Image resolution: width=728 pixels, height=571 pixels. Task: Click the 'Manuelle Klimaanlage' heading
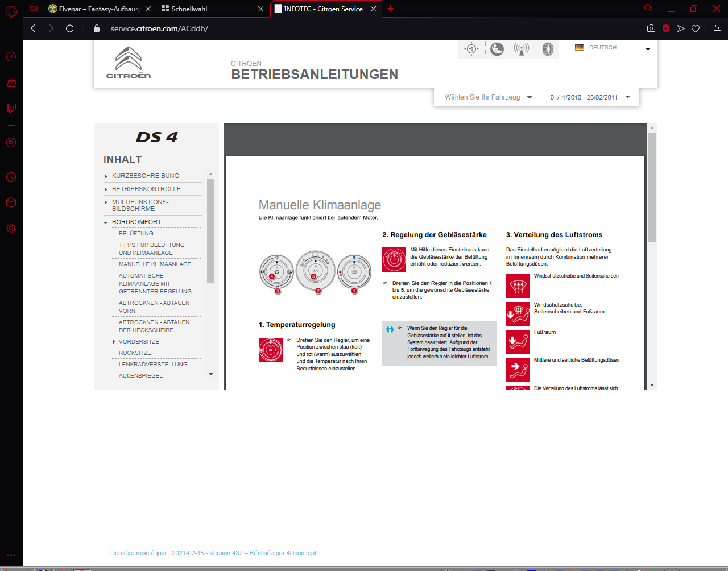click(x=320, y=205)
